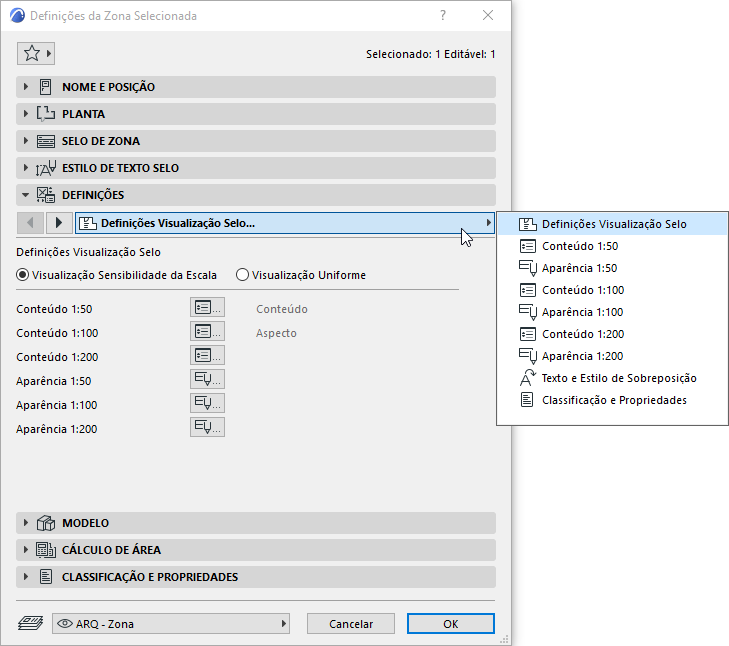The height and width of the screenshot is (646, 729).
Task: Open Definições Visualização Selo page dropdown
Action: [285, 223]
